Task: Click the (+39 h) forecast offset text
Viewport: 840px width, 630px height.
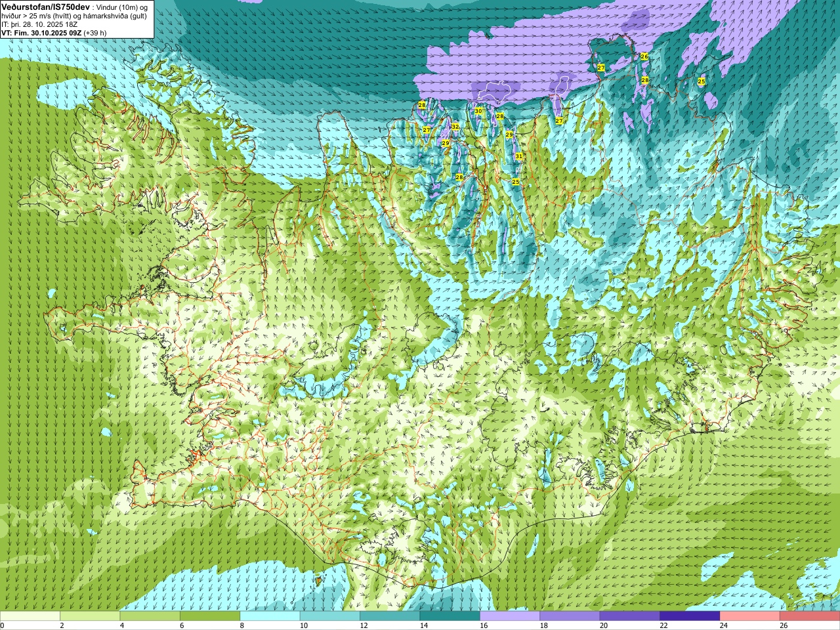Action: pyautogui.click(x=94, y=32)
